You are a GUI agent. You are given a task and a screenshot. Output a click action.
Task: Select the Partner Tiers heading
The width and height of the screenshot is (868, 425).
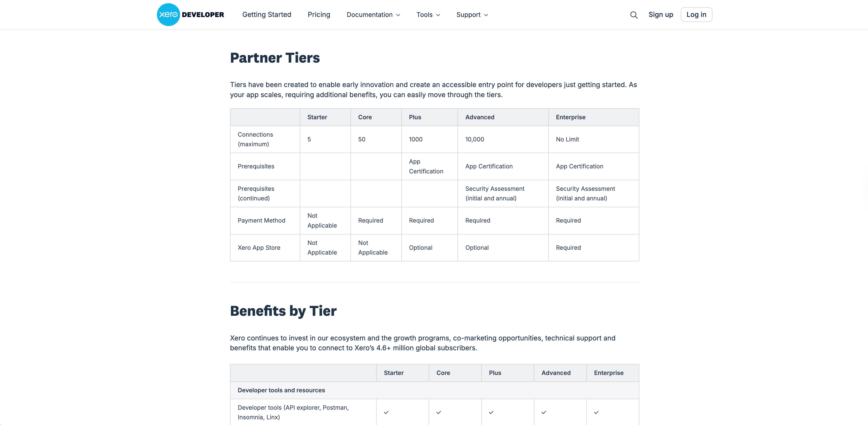pos(275,58)
